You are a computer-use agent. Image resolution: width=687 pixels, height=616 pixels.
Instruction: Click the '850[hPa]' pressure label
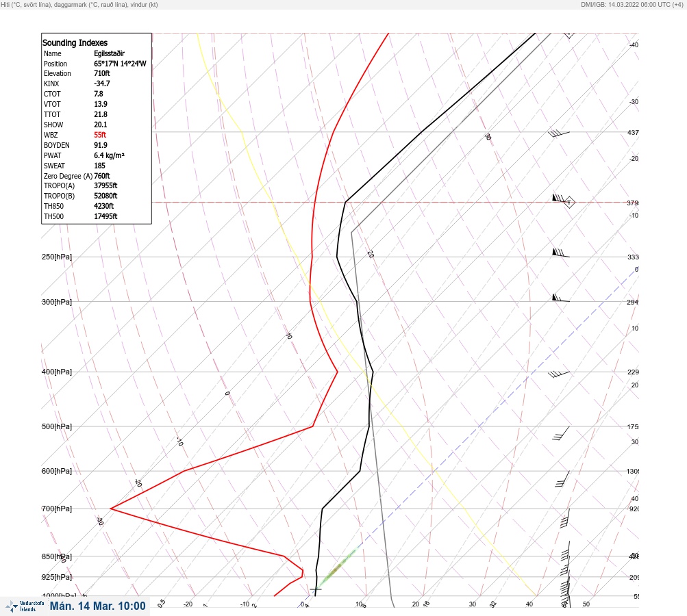57,556
